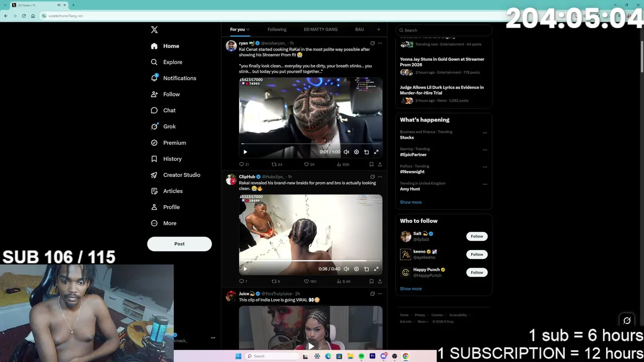This screenshot has height=362, width=644.
Task: Switch to the Following tab
Action: (x=277, y=30)
